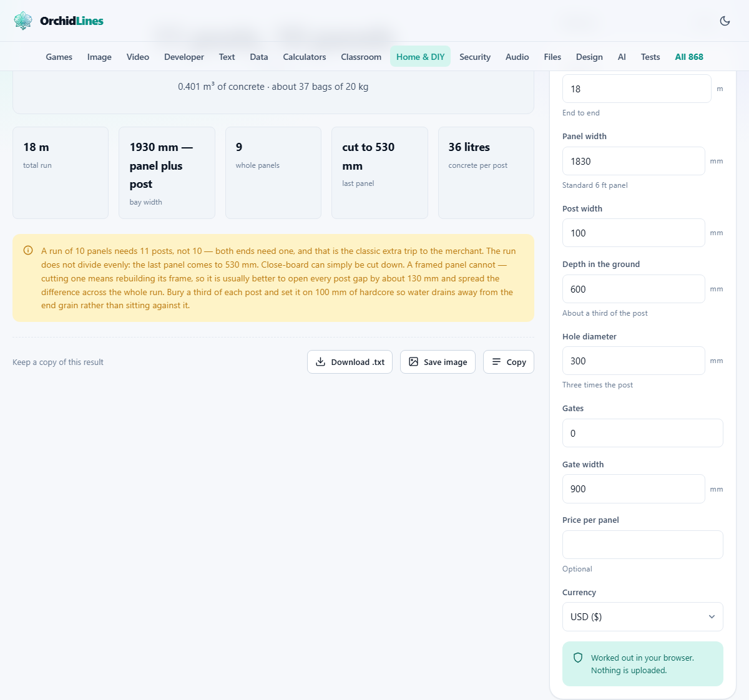Click the lines icon in Copy button
The width and height of the screenshot is (749, 700).
[x=496, y=362]
